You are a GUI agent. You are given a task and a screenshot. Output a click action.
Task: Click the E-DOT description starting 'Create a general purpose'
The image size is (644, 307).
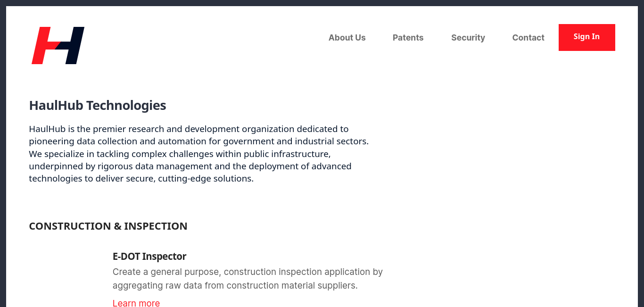click(x=248, y=279)
